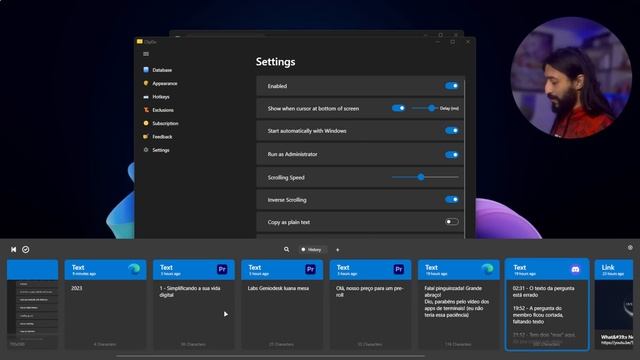This screenshot has width=640, height=360.
Task: Open settings via gear icon on clipboard bar
Action: click(x=630, y=248)
